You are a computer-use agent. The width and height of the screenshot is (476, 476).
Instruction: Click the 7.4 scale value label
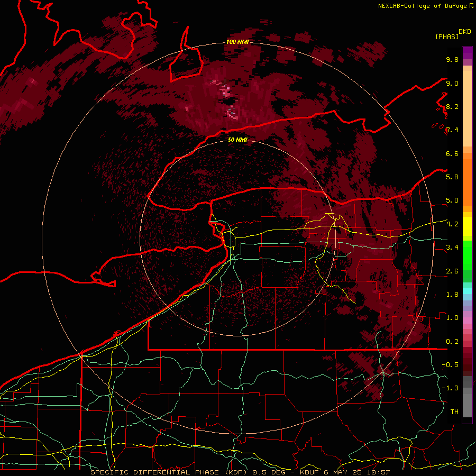coord(452,130)
